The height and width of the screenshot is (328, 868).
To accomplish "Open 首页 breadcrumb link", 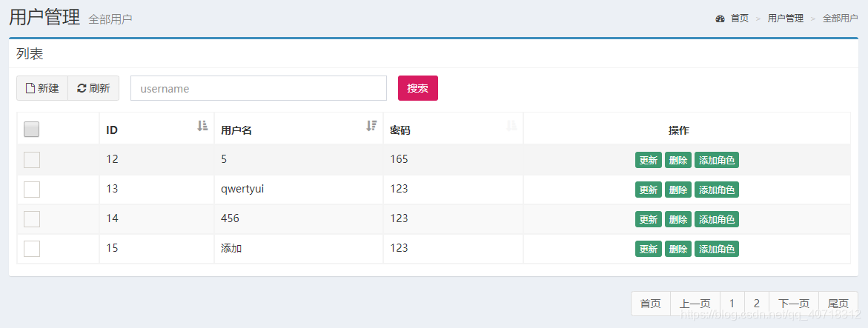I will [x=740, y=19].
